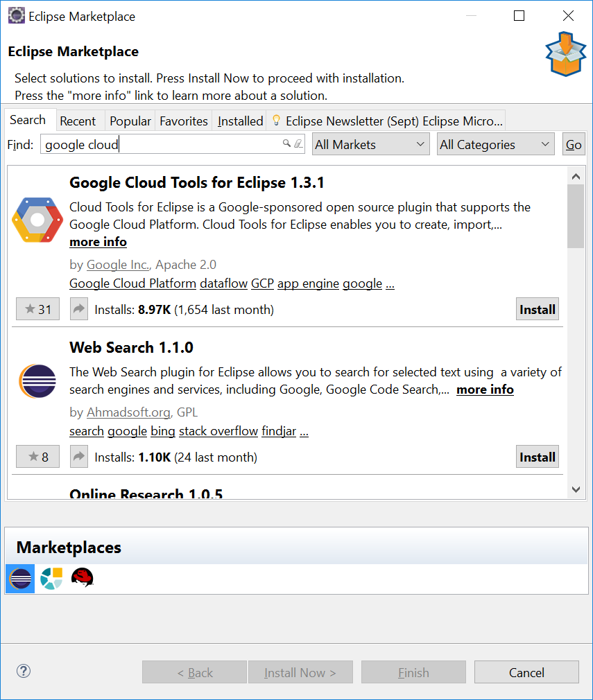Maximize the Eclipse Marketplace window
Screen dimensions: 593x700
pyautogui.click(x=519, y=16)
